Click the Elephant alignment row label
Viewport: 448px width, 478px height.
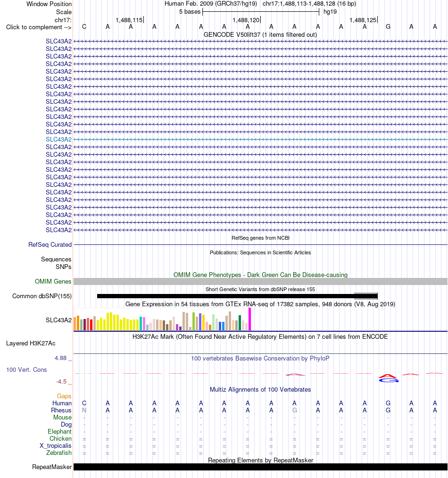coord(60,431)
